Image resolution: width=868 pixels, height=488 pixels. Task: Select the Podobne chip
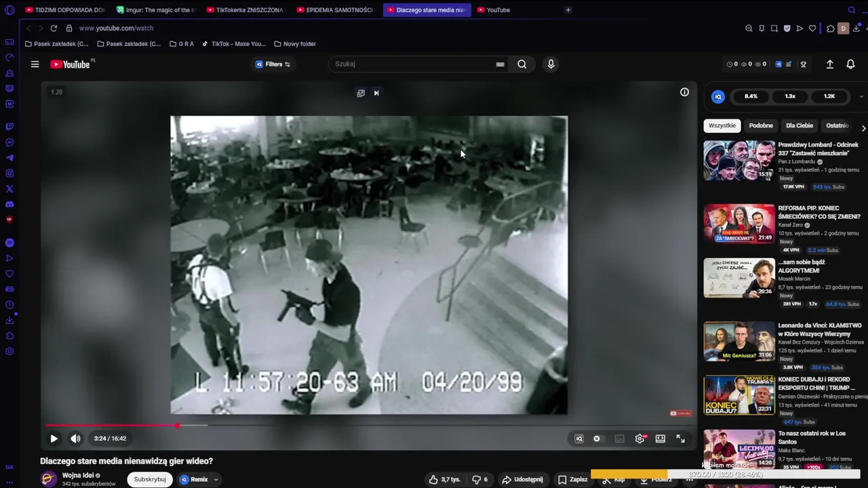pos(761,125)
